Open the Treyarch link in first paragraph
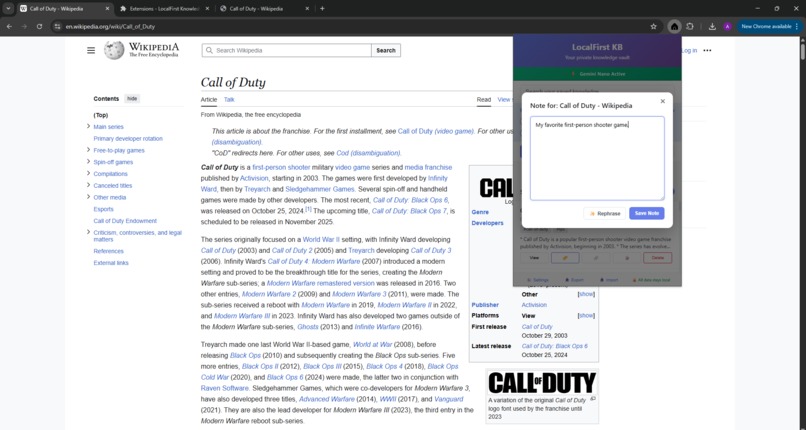This screenshot has width=806, height=430. (x=257, y=189)
